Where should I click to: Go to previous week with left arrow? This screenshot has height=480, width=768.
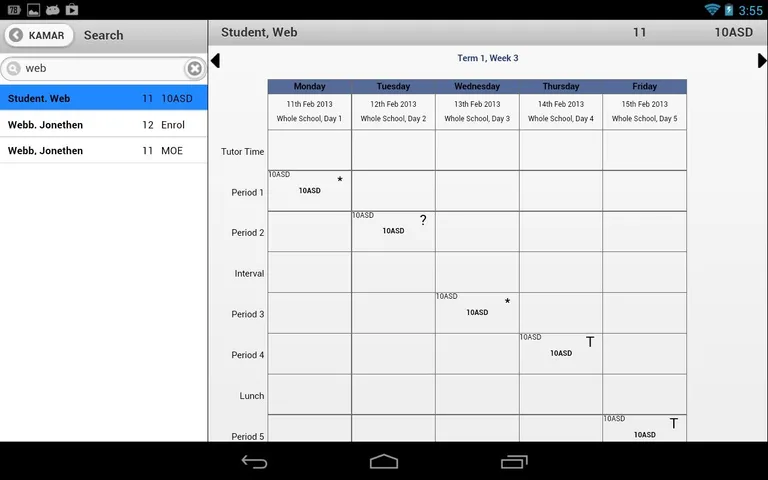pyautogui.click(x=215, y=61)
